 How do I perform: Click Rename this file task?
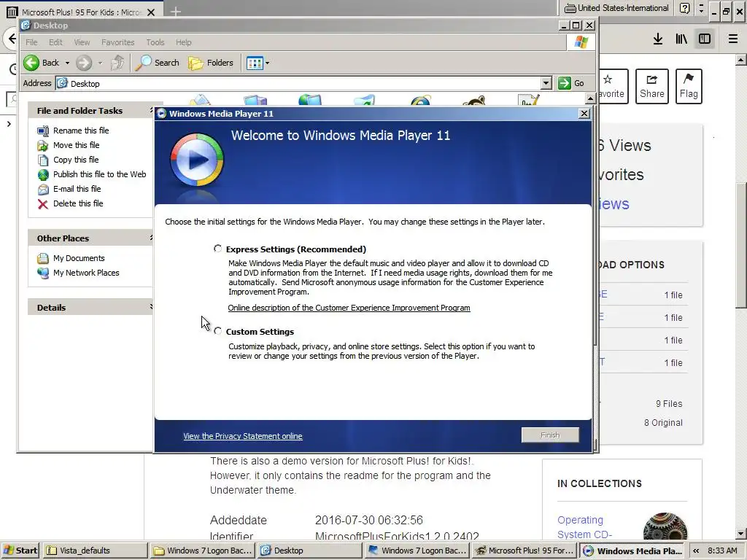(81, 131)
